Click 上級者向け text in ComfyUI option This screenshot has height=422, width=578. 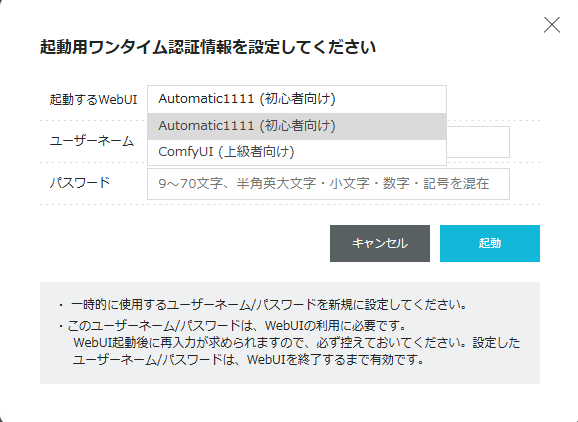coord(256,152)
